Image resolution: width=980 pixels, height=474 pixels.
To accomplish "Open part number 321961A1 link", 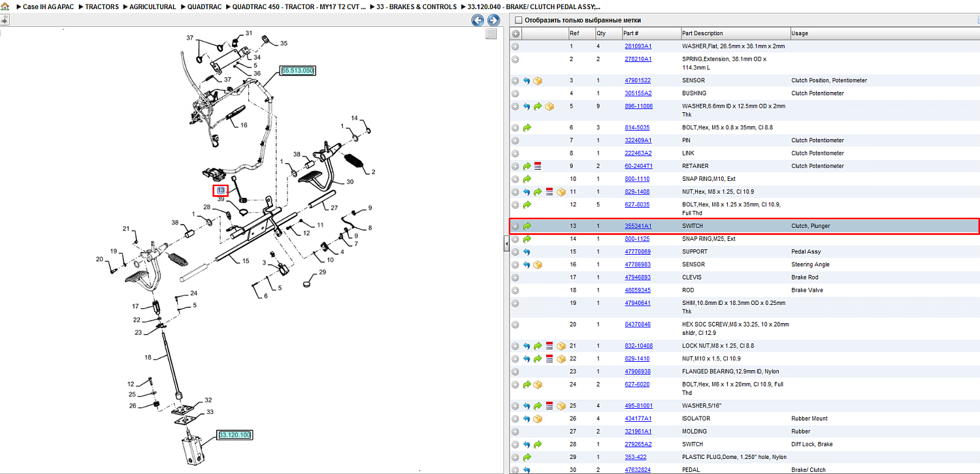I will click(638, 432).
